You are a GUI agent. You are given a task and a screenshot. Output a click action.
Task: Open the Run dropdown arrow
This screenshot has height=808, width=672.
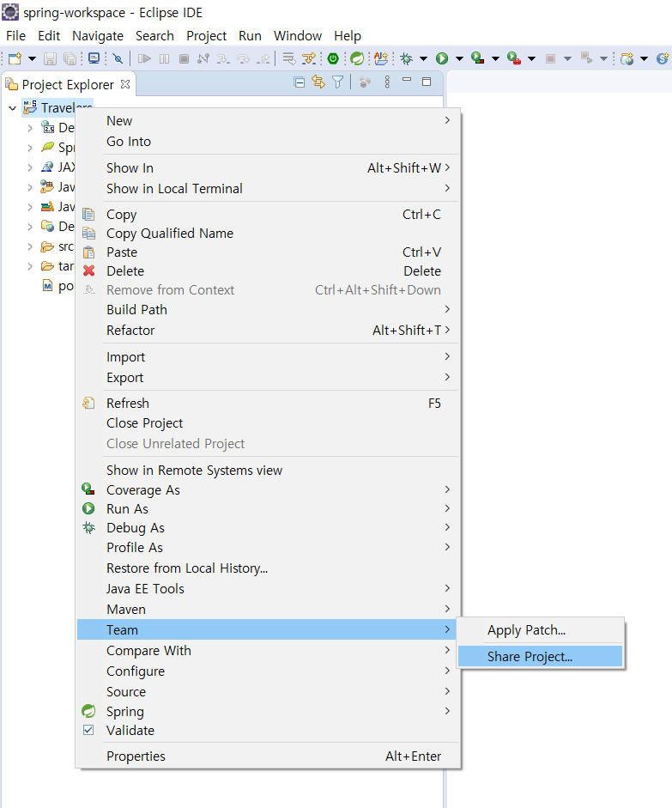459,58
